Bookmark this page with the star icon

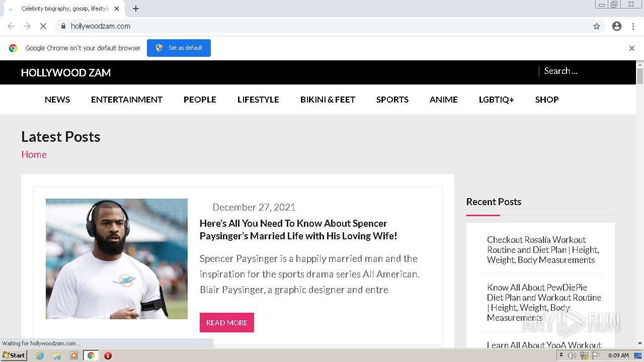597,26
